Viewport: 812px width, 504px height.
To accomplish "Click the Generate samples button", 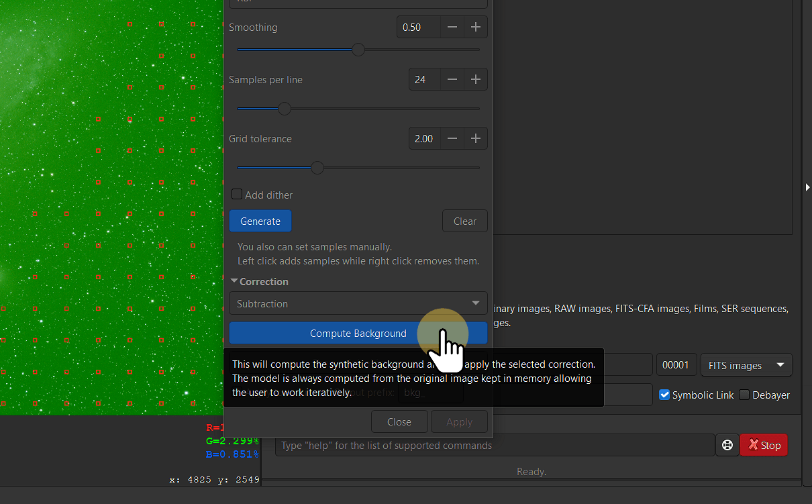I will pos(260,221).
